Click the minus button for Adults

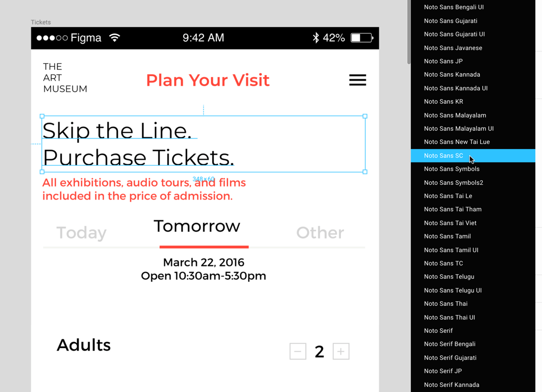click(298, 351)
